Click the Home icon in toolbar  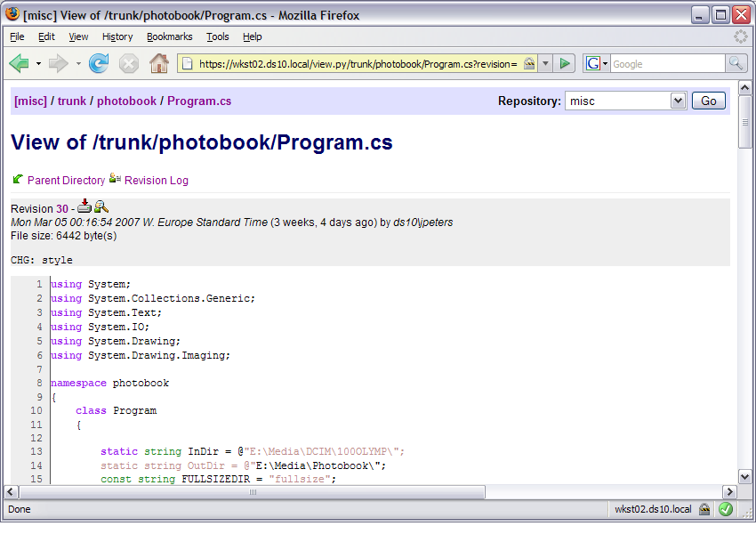159,64
